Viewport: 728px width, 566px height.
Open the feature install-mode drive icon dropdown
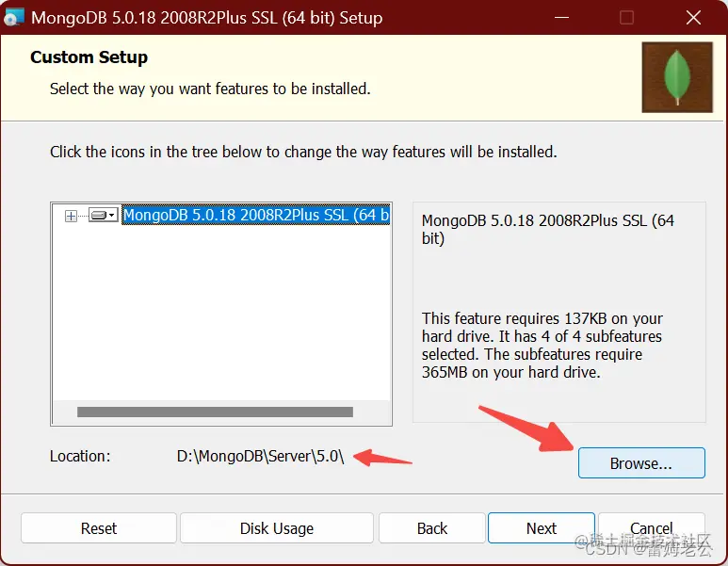[x=103, y=215]
